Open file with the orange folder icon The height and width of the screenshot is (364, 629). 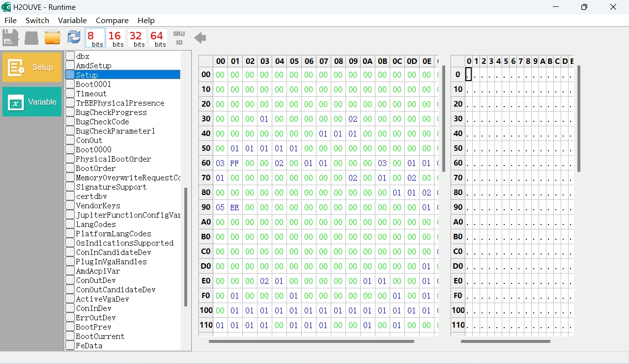(53, 38)
